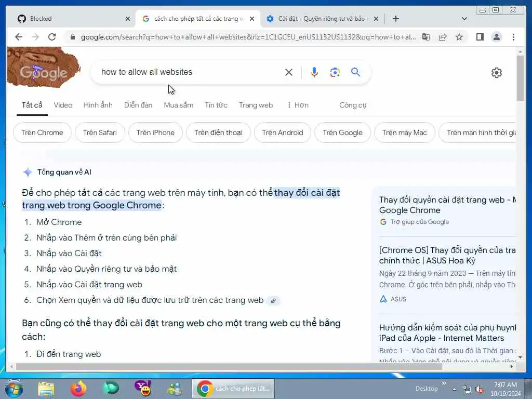Select the Diễn đàn search tab
532x399 pixels.
pos(138,105)
